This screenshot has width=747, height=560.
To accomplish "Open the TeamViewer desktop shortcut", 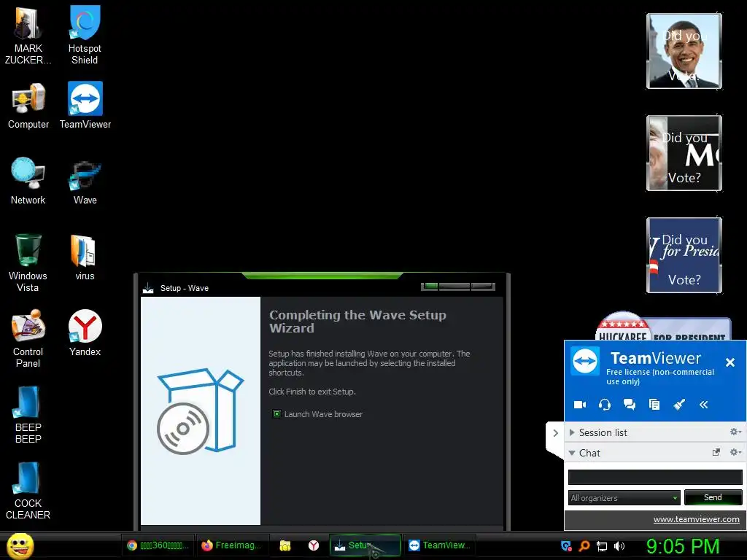I will point(85,106).
